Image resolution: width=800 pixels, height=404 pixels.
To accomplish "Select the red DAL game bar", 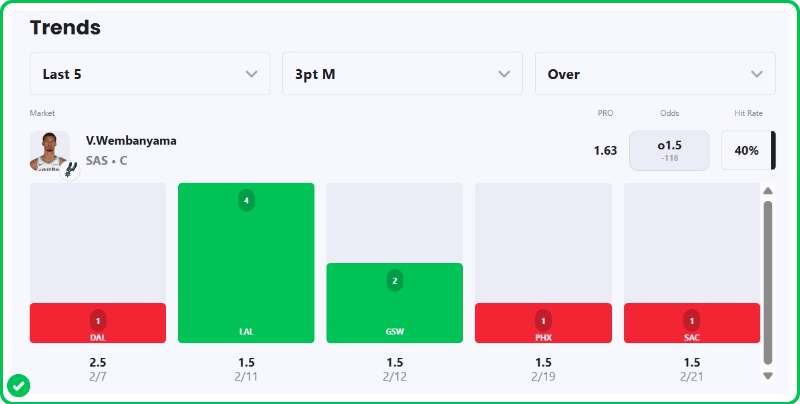I will (98, 323).
